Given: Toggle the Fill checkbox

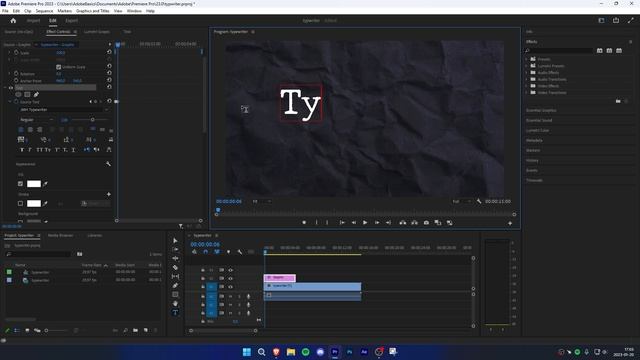Looking at the screenshot, I should [20, 184].
